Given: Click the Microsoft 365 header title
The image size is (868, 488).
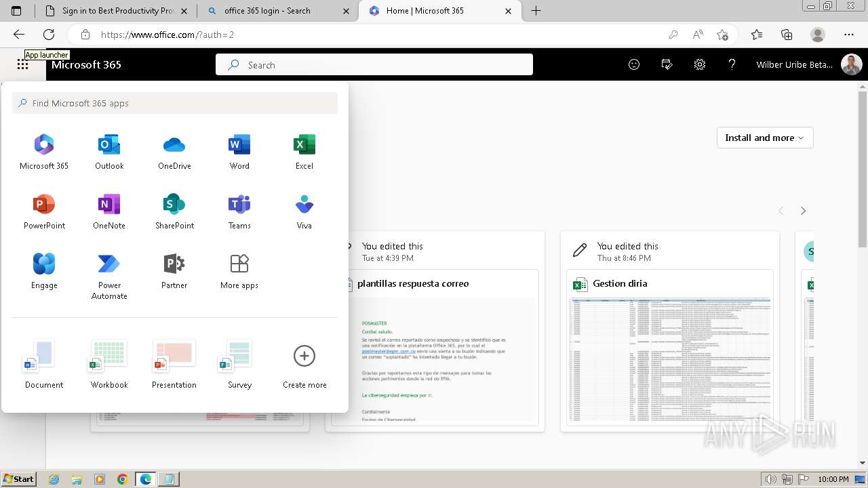Looking at the screenshot, I should (86, 64).
